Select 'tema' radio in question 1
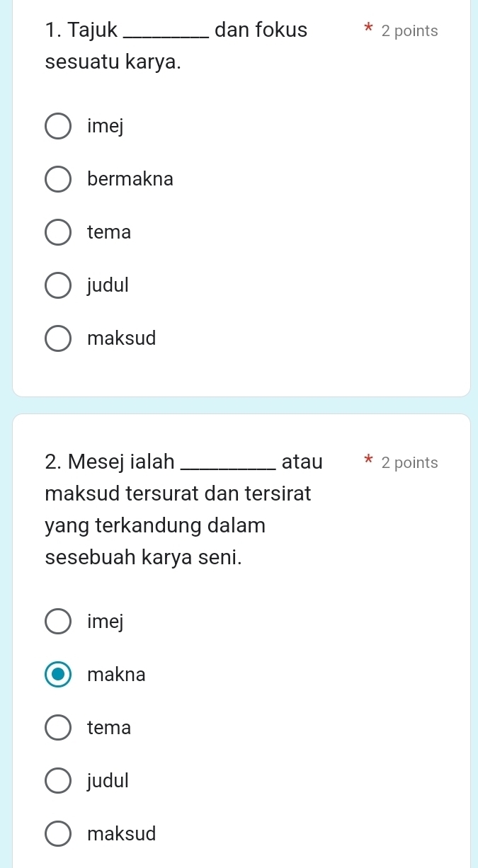 pyautogui.click(x=58, y=232)
